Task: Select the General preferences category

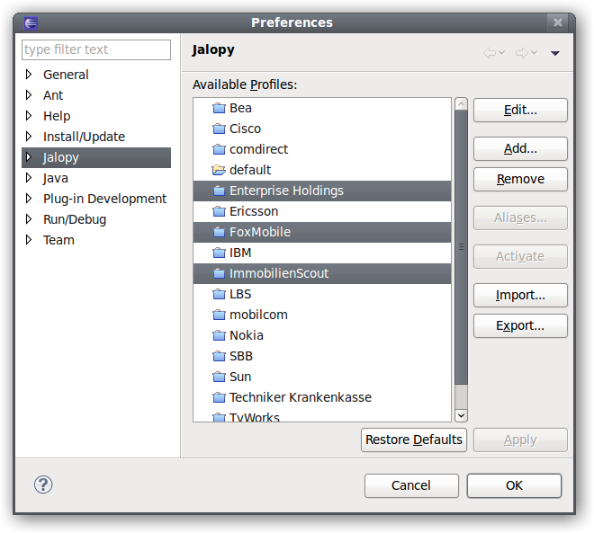Action: 66,75
